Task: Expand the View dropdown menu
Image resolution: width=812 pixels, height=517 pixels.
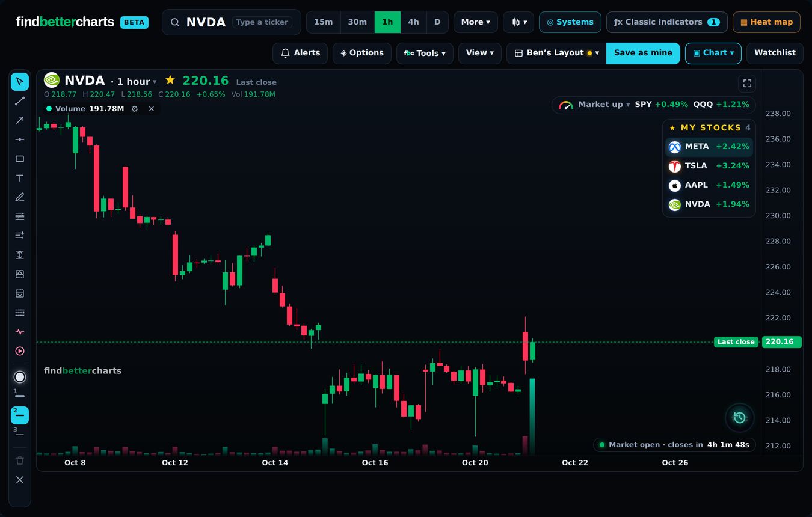Action: point(479,53)
